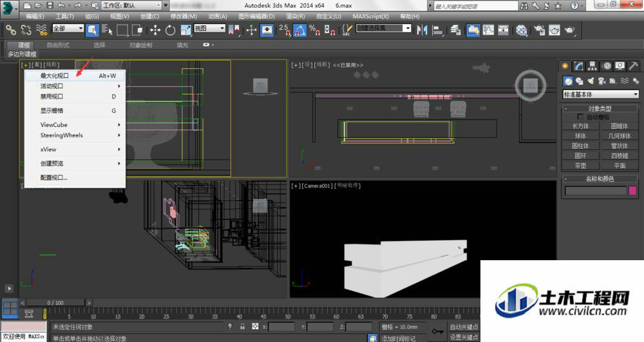Open Select by Name list icon
Image resolution: width=644 pixels, height=342 pixels.
click(107, 30)
